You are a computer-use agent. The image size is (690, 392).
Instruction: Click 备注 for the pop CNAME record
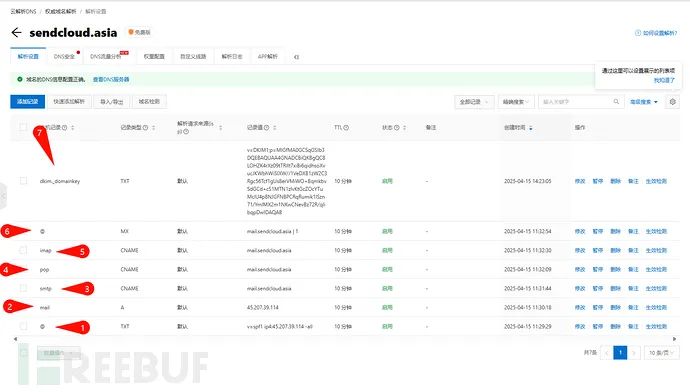633,269
